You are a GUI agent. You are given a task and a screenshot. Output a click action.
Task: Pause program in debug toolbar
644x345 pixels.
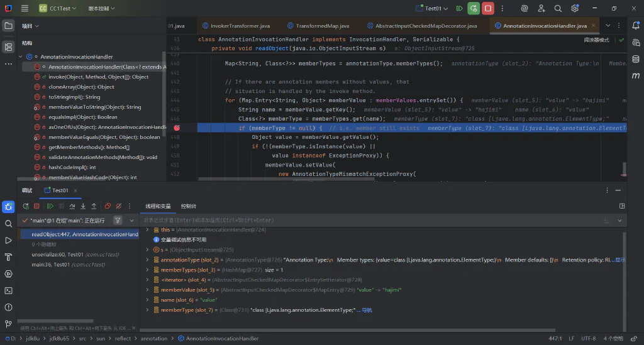61,206
